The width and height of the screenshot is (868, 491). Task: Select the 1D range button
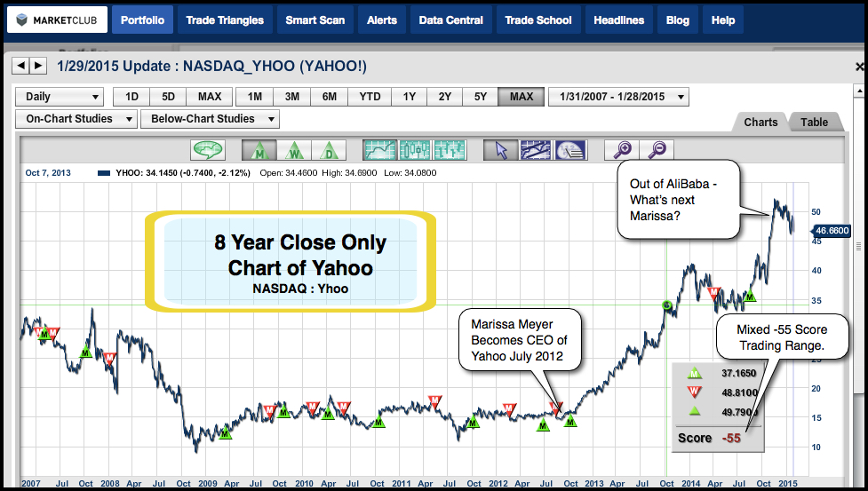tap(131, 97)
